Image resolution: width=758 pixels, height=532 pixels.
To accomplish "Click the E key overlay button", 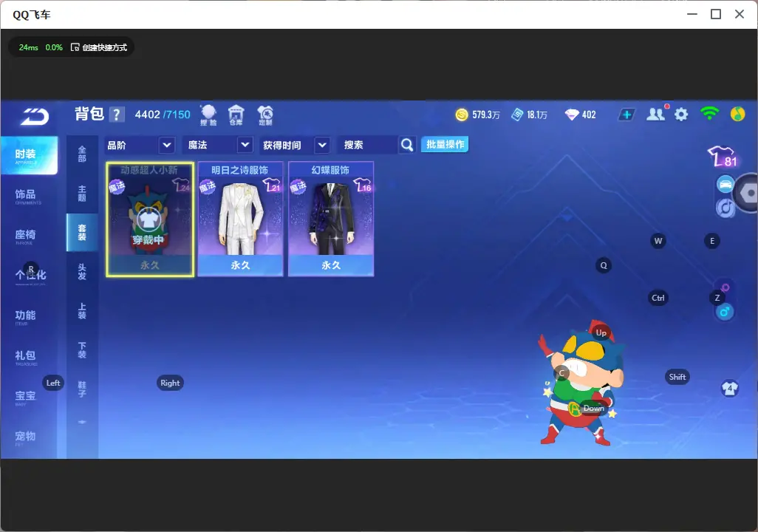I will pos(712,241).
